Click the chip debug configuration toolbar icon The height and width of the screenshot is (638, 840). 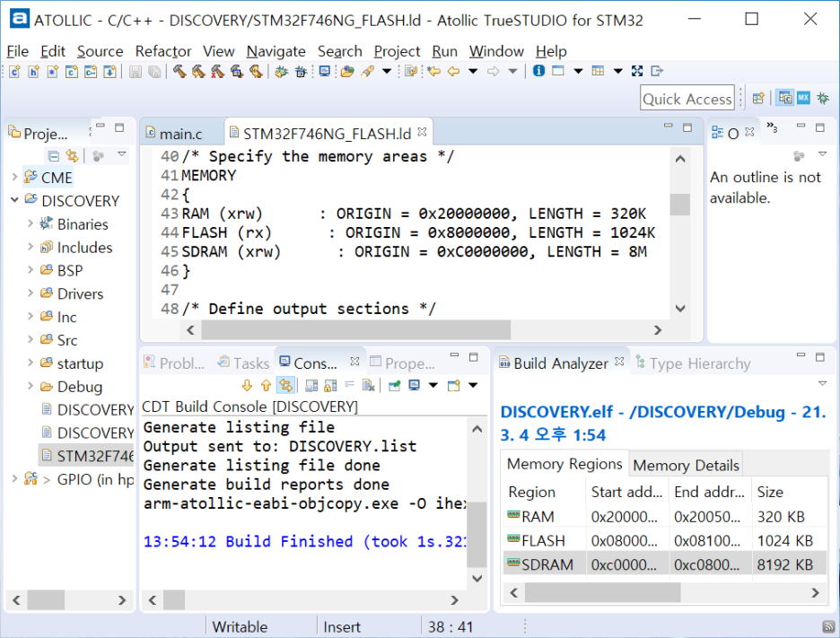pos(301,71)
